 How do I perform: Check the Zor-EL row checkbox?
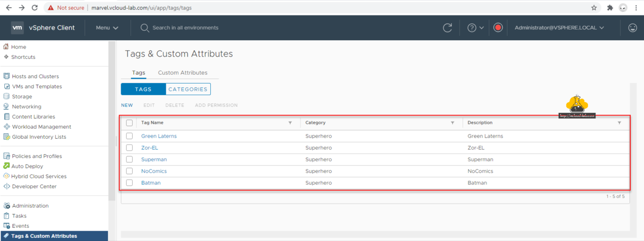pyautogui.click(x=129, y=147)
